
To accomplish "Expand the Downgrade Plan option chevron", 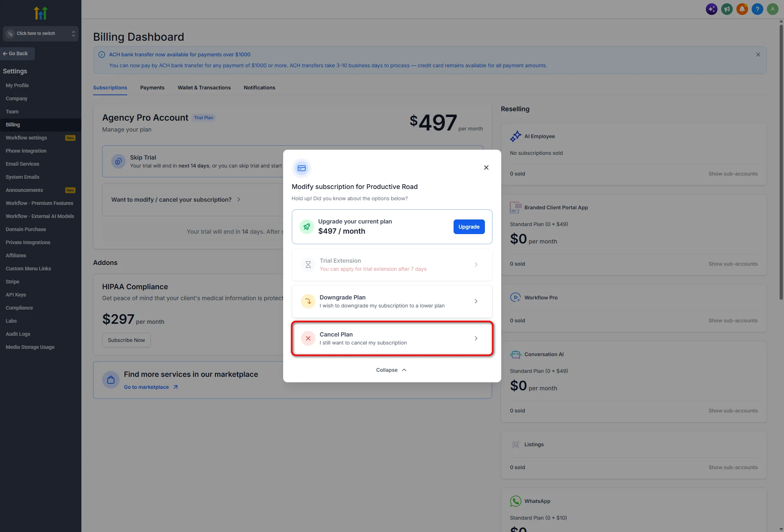I will 476,301.
